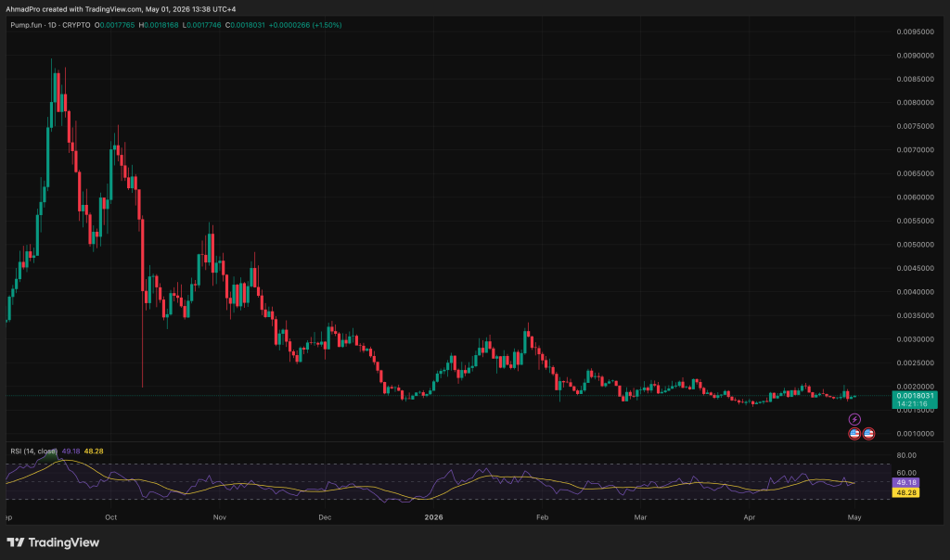This screenshot has height=560, width=950.
Task: Click the Oct label on time axis
Action: click(111, 517)
